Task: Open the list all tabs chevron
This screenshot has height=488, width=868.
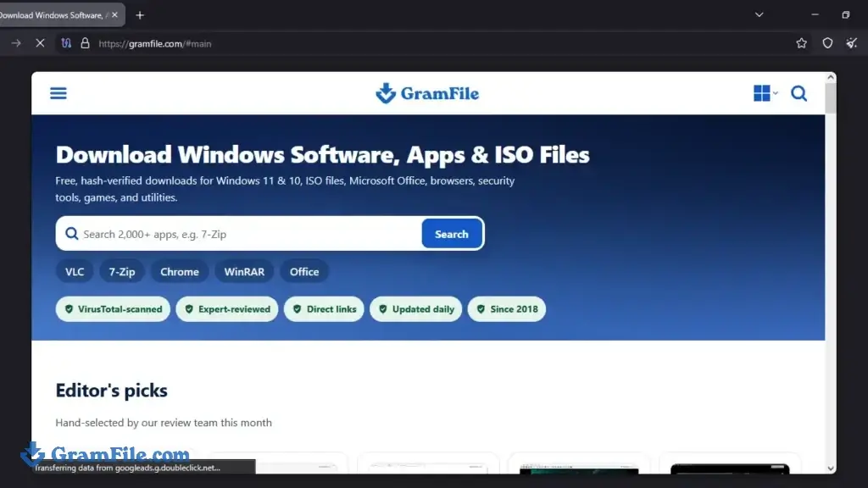Action: tap(759, 15)
